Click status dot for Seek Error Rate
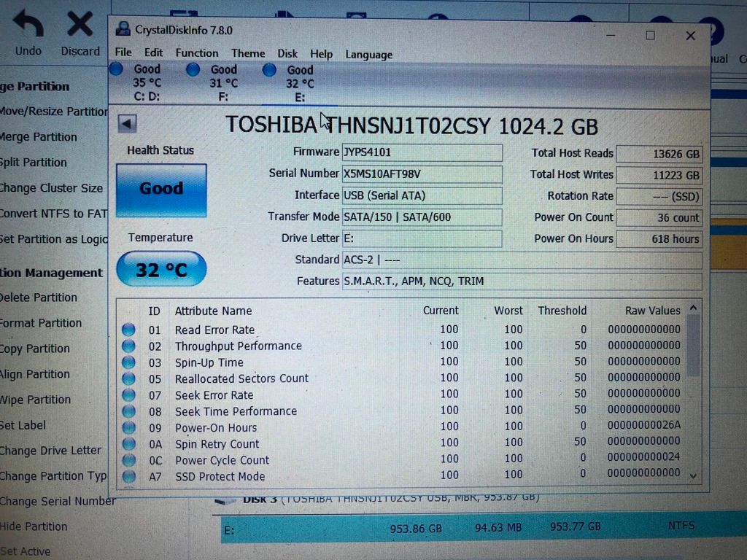747x560 pixels. coord(128,394)
